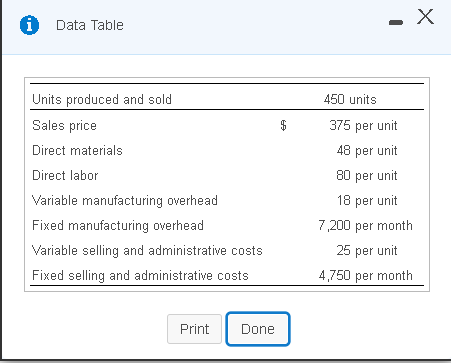Click 'Fixed manufacturing overhead' label
This screenshot has height=363, width=451.
click(118, 226)
